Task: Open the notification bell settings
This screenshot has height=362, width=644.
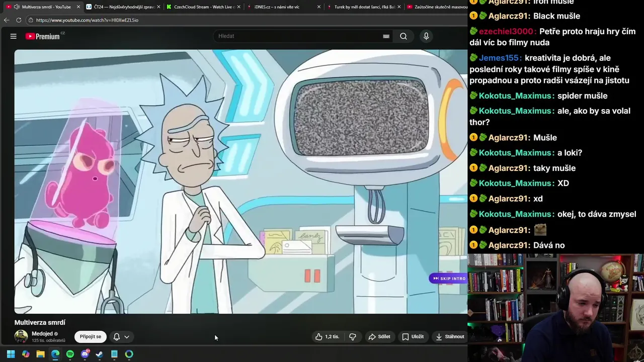Action: [x=117, y=337]
